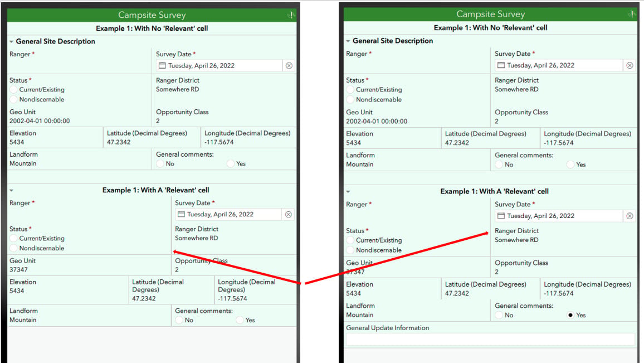Select Nondiscernable in right survey's second section
This screenshot has width=644, height=363.
click(x=350, y=250)
